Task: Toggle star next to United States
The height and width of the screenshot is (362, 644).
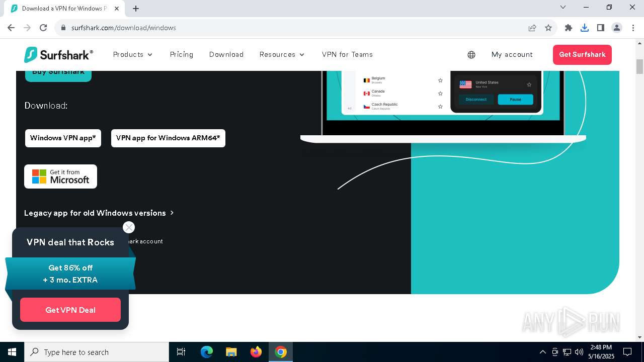Action: click(529, 84)
